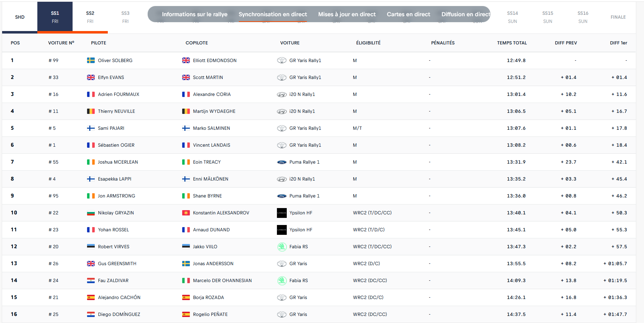Select the SS1 FRI stage tab
The height and width of the screenshot is (323, 644).
coord(55,17)
